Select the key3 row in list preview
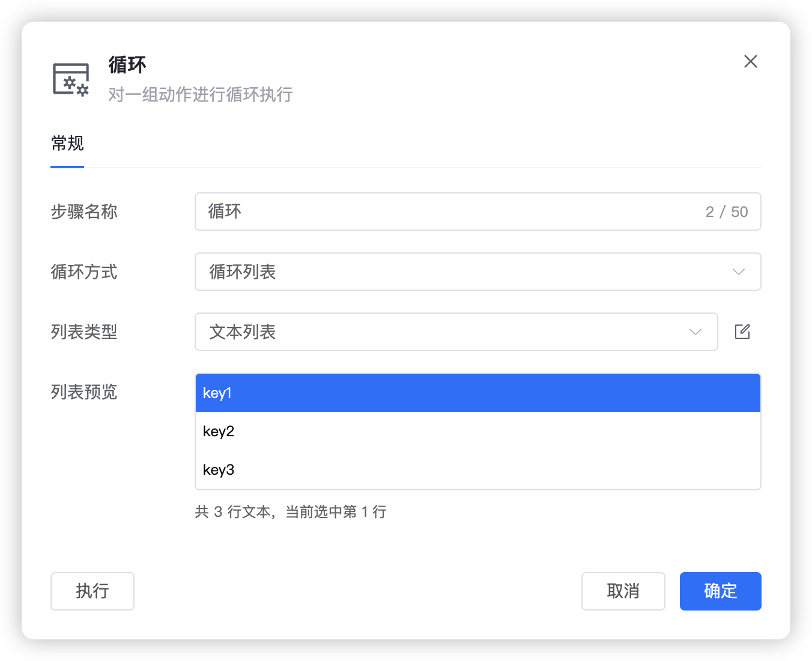 [478, 470]
